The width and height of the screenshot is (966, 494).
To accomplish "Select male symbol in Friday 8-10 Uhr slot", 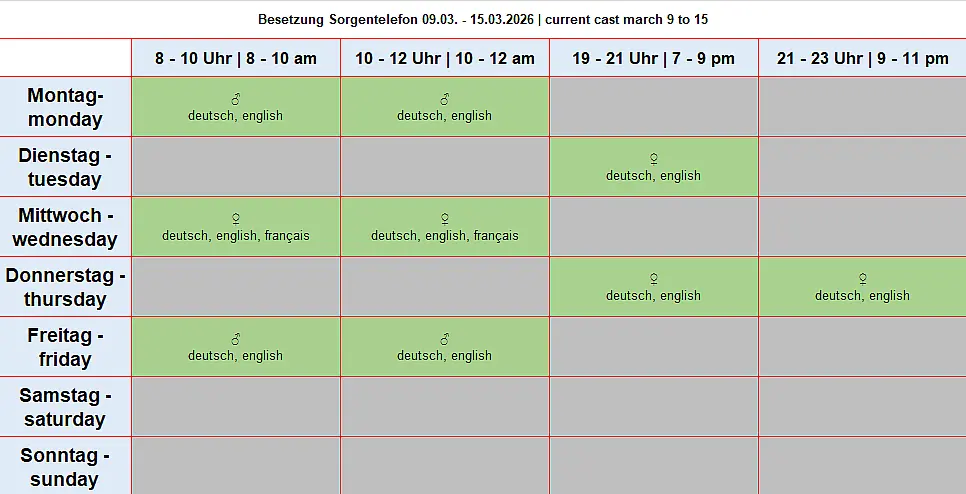I will tap(236, 339).
